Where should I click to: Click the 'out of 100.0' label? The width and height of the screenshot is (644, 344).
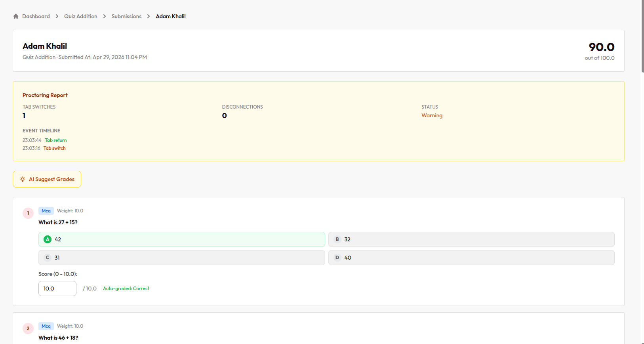600,58
